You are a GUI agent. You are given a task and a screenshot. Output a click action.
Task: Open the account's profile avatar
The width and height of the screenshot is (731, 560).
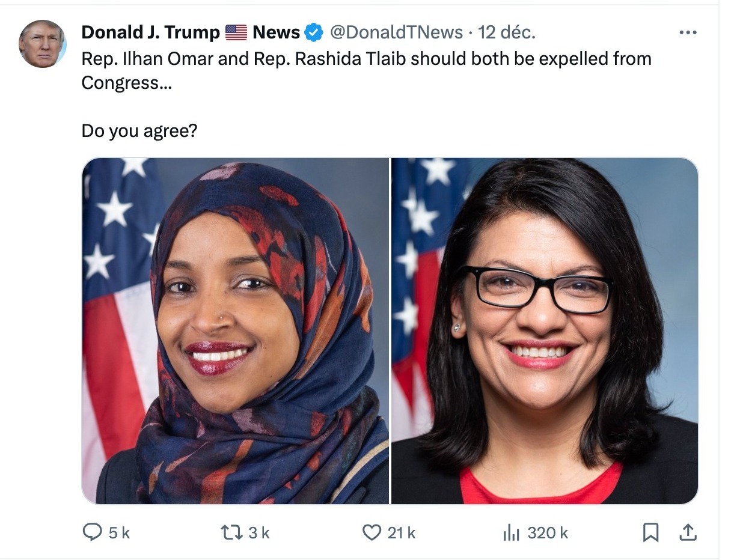point(42,44)
